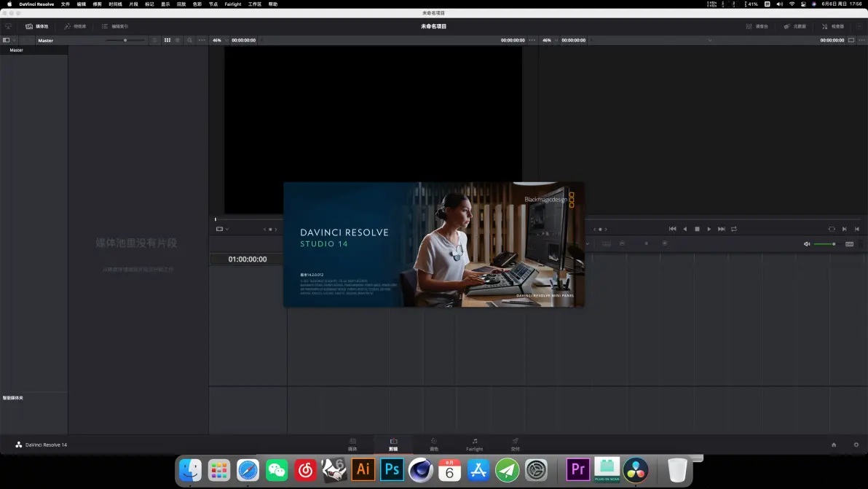This screenshot has width=868, height=489.
Task: Click the DaVinci Resolve Studio 14 splash image
Action: point(434,244)
